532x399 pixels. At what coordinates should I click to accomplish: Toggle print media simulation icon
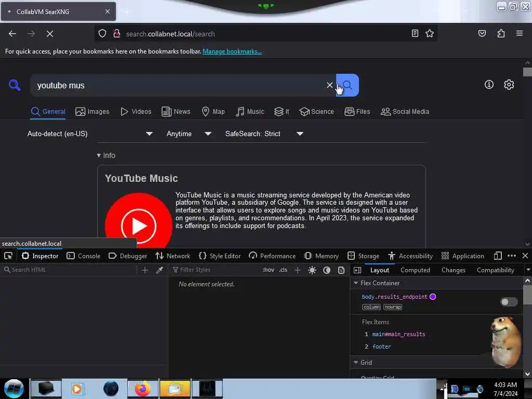click(x=341, y=270)
